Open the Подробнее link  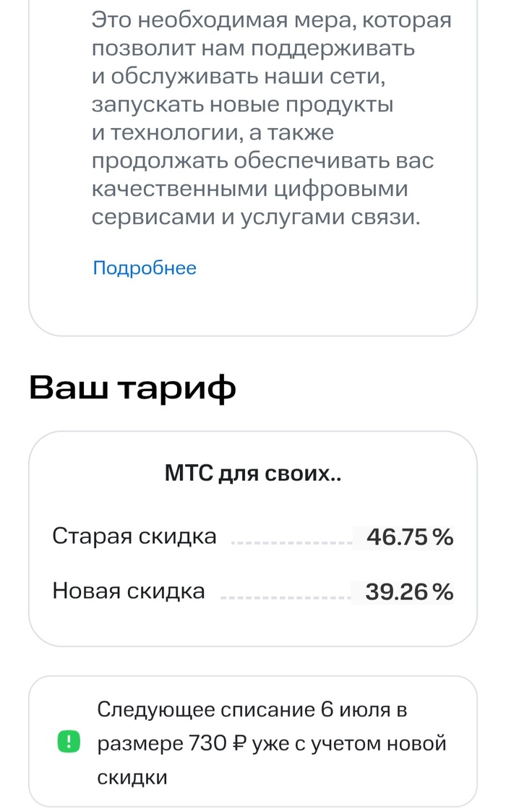point(145,268)
